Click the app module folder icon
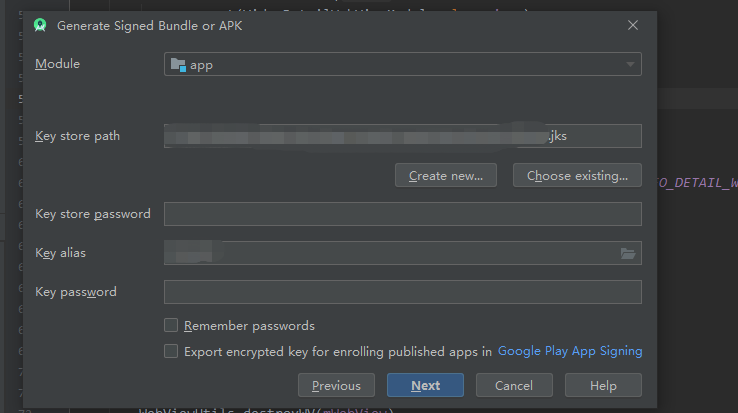The height and width of the screenshot is (413, 738). (x=178, y=65)
